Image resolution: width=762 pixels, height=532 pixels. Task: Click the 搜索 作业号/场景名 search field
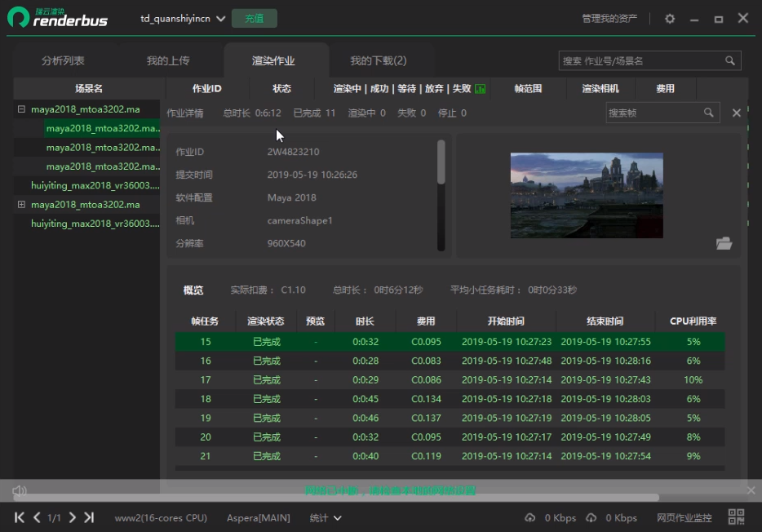[640, 61]
